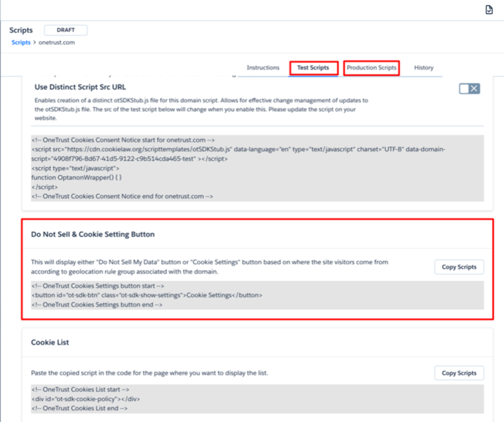Click the script document icon top right
This screenshot has height=422, width=504.
pyautogui.click(x=488, y=9)
